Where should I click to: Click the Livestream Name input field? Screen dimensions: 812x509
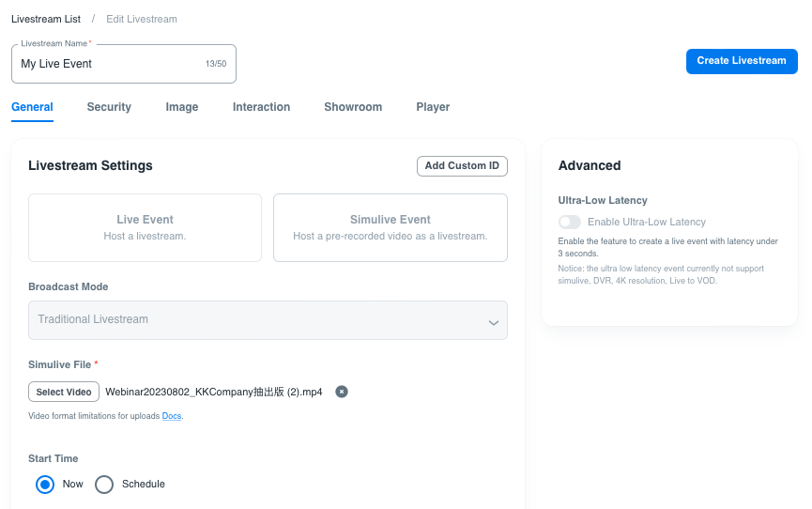(x=108, y=64)
